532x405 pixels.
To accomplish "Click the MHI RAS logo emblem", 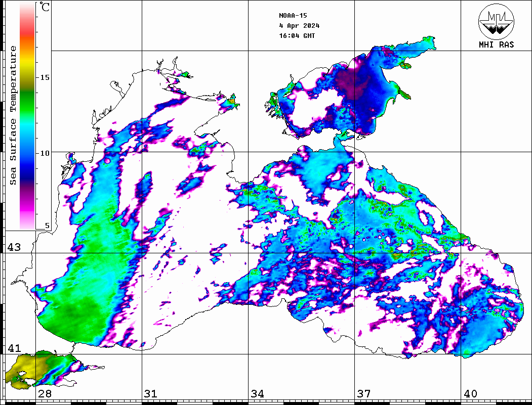I will [x=496, y=22].
